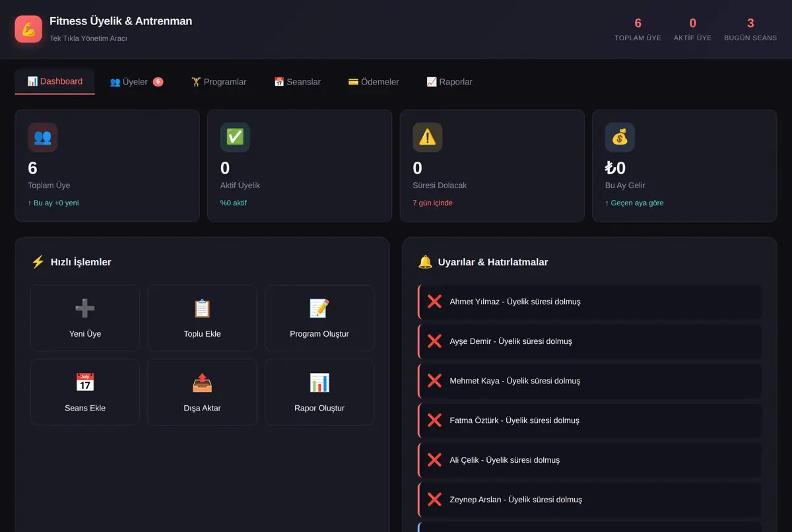
Task: Click the red X icon for Zeynep Arslan
Action: coord(434,500)
